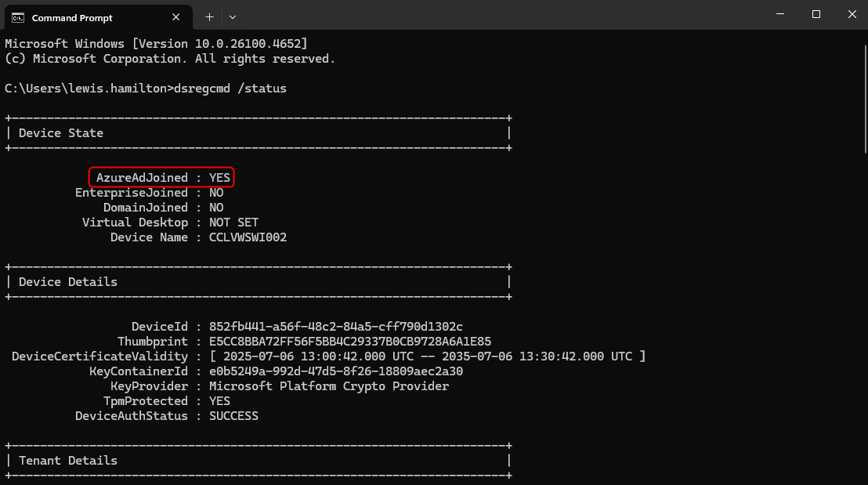Click the Tenant Details section header
The image size is (868, 485).
[68, 461]
